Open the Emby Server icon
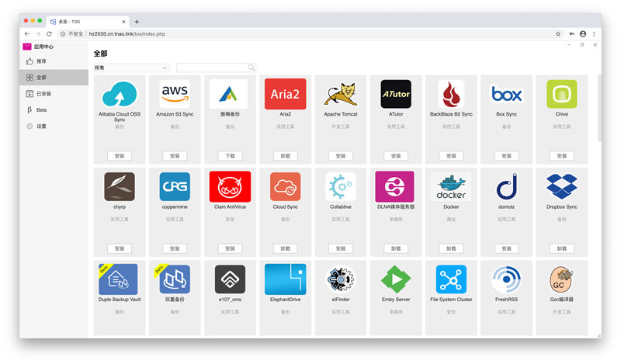Screen dimensions: 621x364 (396, 279)
